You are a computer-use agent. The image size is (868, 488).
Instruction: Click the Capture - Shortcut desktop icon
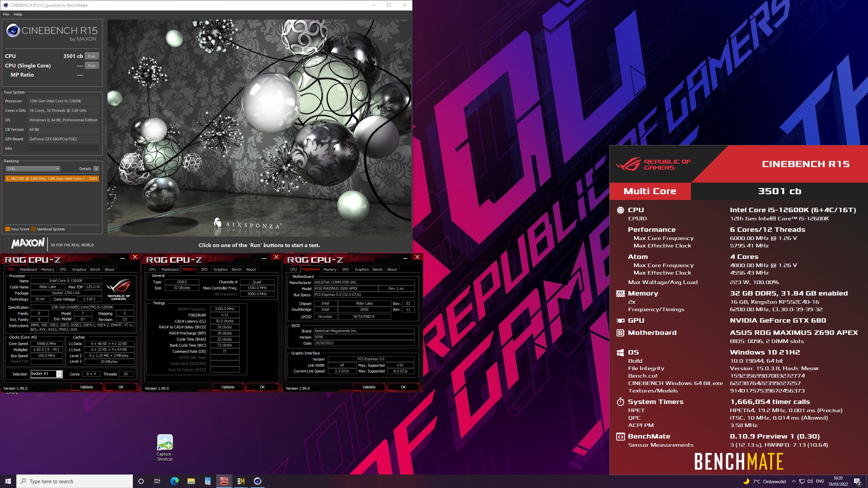[x=165, y=447]
